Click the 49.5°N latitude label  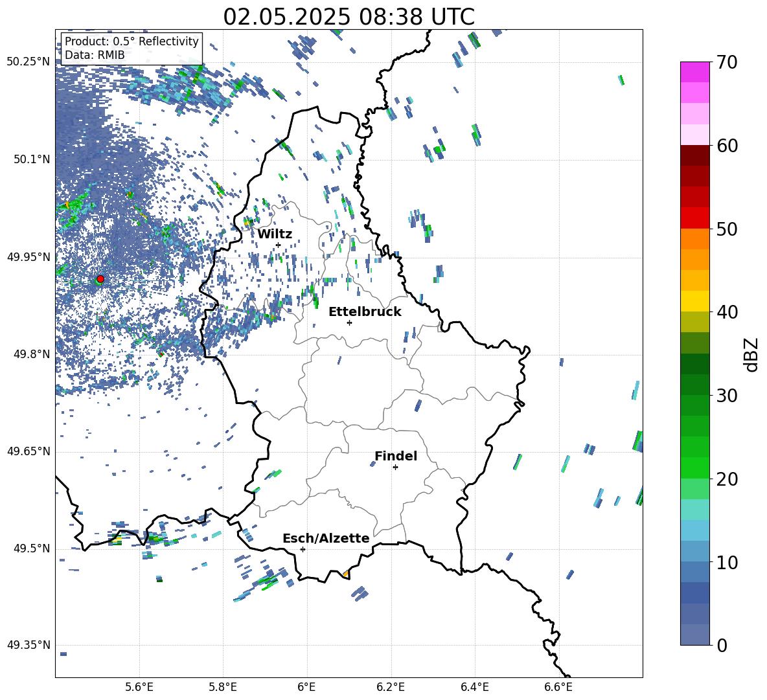coord(32,548)
